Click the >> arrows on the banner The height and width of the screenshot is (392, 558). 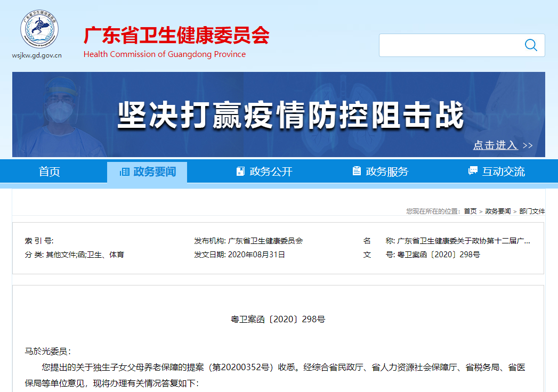[x=527, y=145]
